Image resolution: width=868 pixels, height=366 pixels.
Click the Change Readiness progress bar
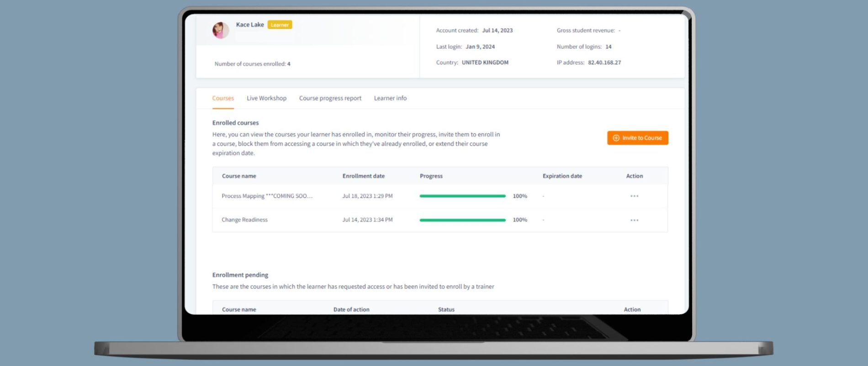[x=462, y=220]
